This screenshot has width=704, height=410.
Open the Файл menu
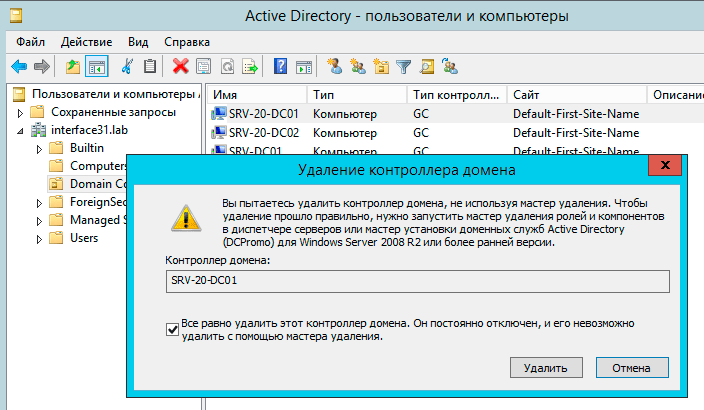click(30, 42)
